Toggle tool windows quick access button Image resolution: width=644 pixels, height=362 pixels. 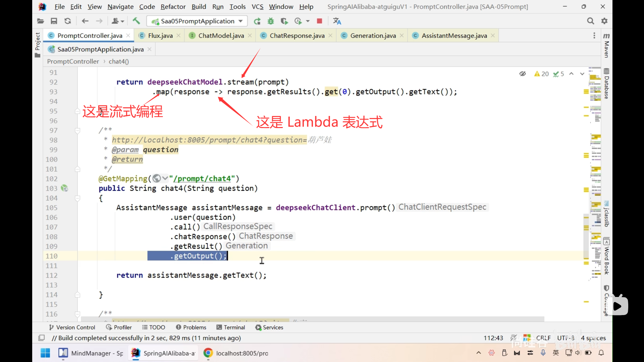(42, 338)
